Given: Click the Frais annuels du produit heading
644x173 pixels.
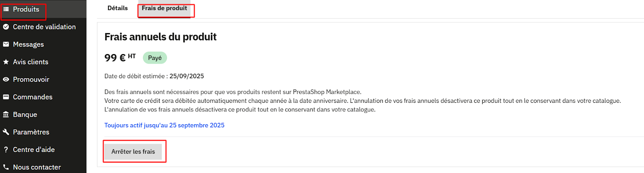Looking at the screenshot, I should point(160,37).
